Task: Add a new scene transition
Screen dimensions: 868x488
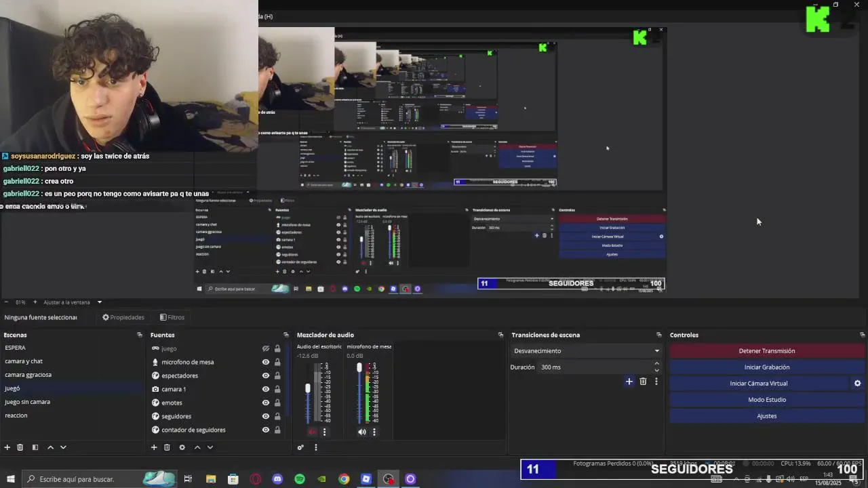Action: pyautogui.click(x=629, y=382)
